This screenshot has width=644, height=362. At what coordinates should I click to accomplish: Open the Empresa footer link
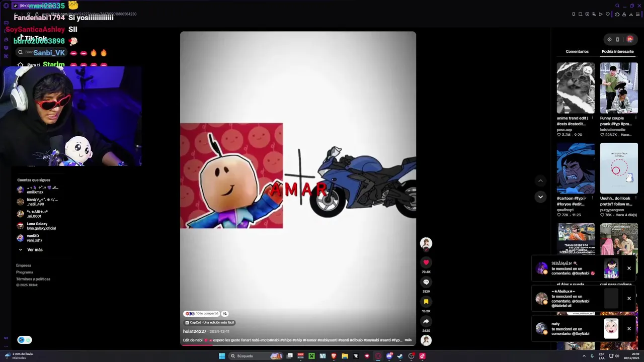(24, 265)
